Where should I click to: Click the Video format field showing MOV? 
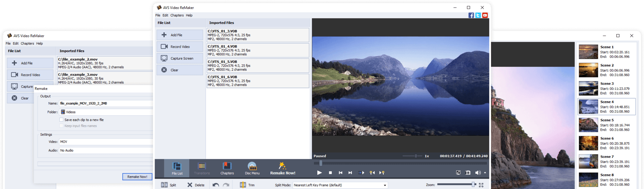106,142
